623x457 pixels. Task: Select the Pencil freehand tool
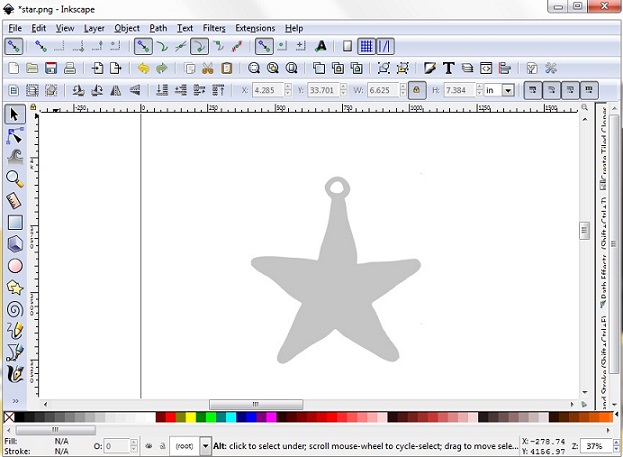pyautogui.click(x=15, y=331)
